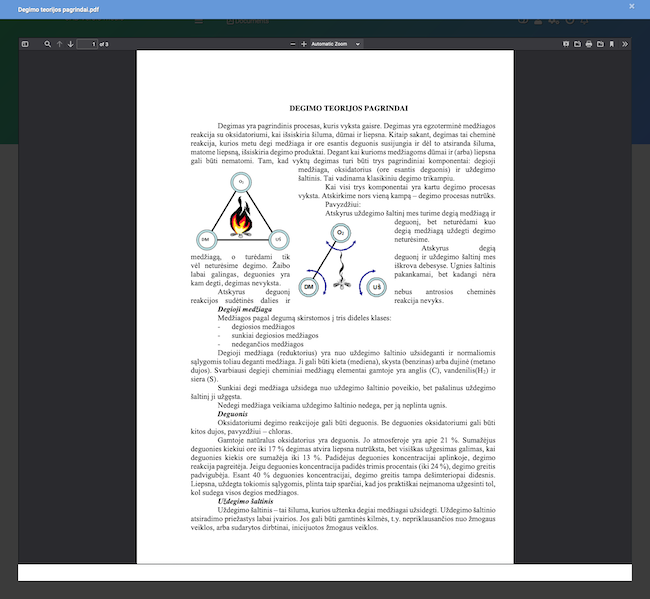
Task: Open the Automatic Zoom dropdown
Action: (336, 44)
